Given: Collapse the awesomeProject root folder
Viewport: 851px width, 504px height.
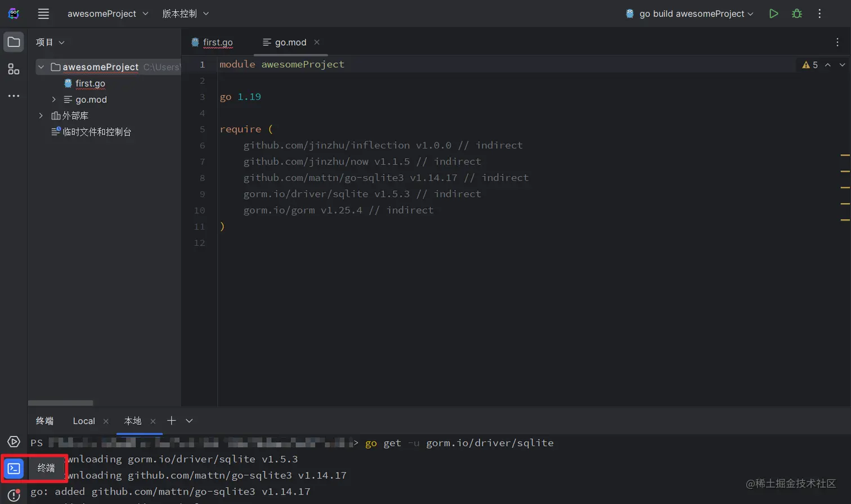Looking at the screenshot, I should point(41,67).
